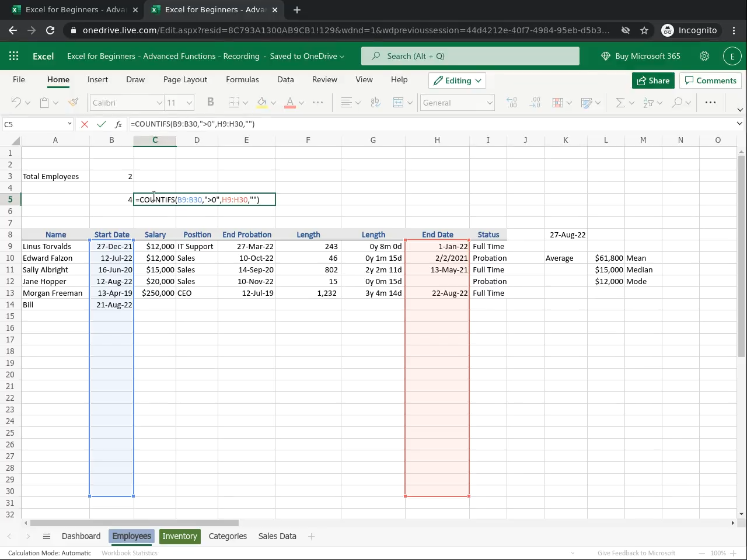Open the Formulas ribbon tab
This screenshot has width=747, height=560.
click(242, 80)
